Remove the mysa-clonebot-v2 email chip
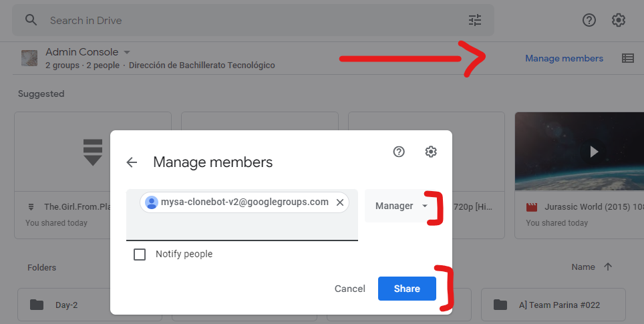The image size is (644, 324). (339, 202)
